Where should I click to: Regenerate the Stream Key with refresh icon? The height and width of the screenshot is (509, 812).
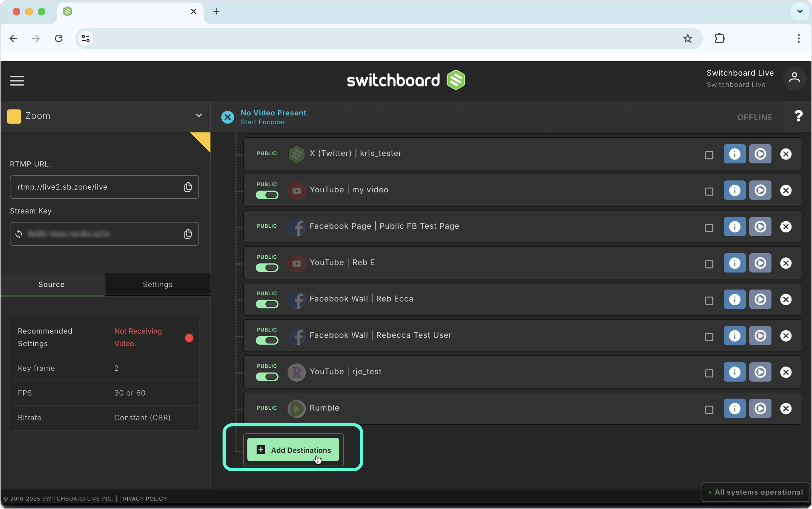19,234
